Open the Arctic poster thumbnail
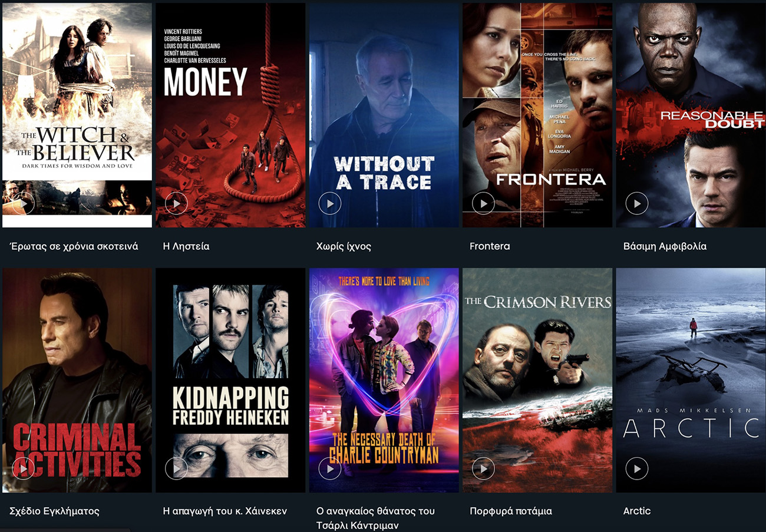766x532 pixels. 691,380
